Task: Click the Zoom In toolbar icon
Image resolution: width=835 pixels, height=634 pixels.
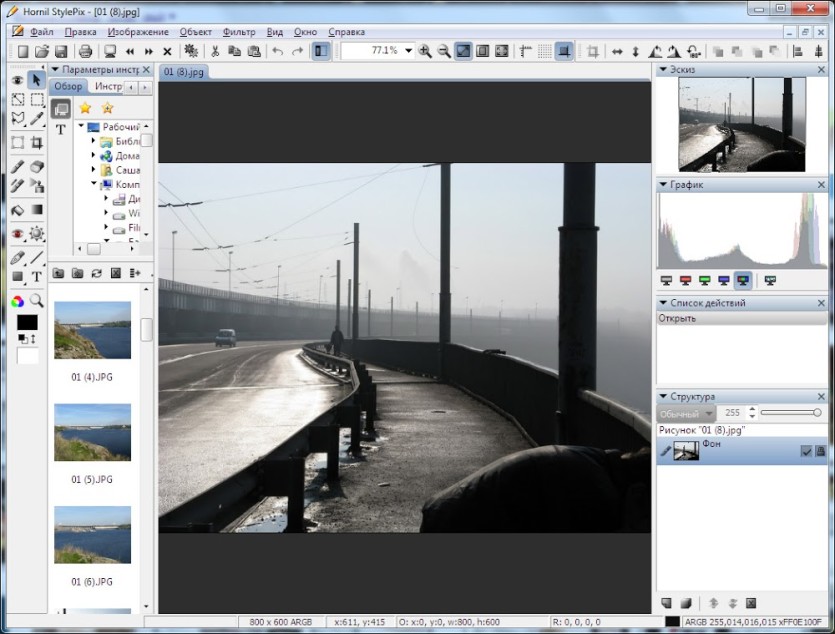Action: click(424, 51)
